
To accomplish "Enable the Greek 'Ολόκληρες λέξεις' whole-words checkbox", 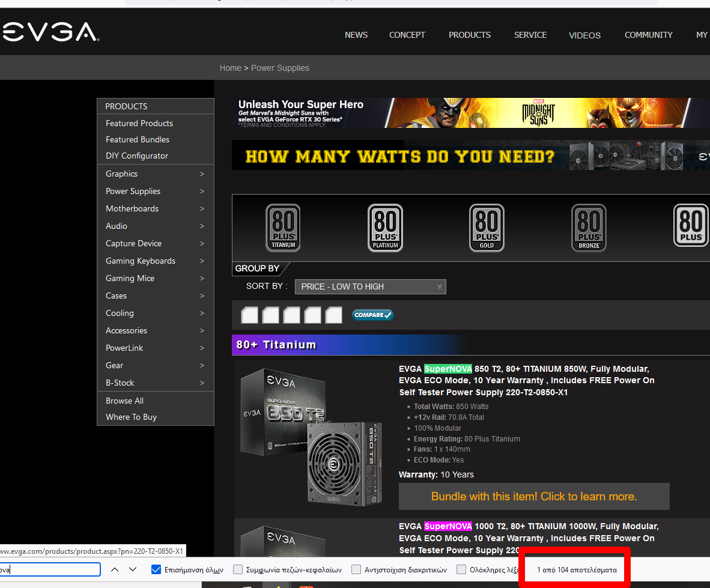I will tap(461, 569).
